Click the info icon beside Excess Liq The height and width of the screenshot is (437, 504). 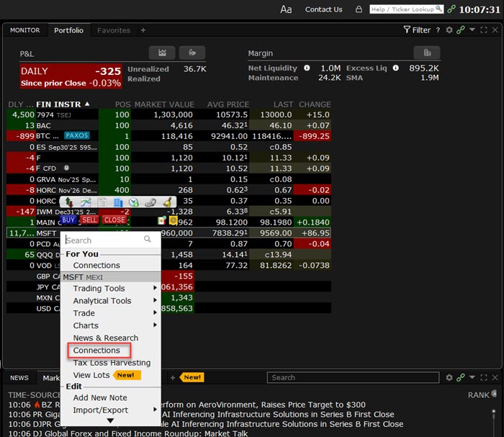(396, 68)
